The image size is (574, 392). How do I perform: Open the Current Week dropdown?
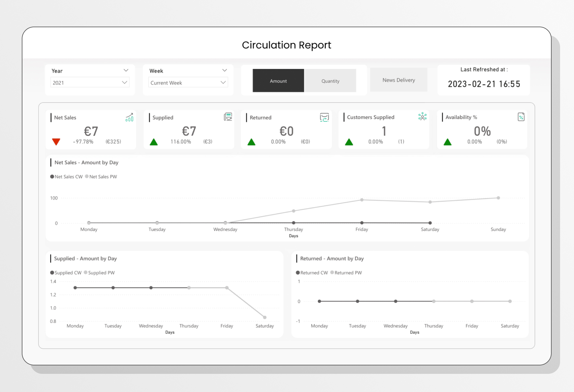pyautogui.click(x=188, y=82)
